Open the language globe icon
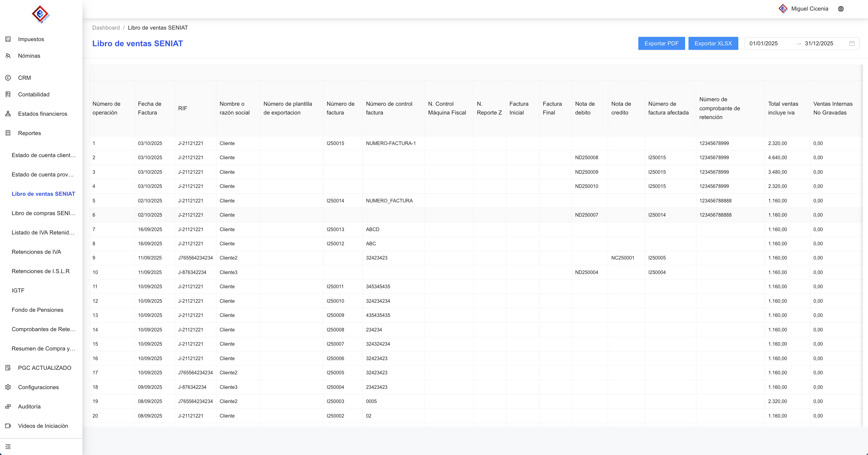The image size is (868, 455). [x=841, y=9]
